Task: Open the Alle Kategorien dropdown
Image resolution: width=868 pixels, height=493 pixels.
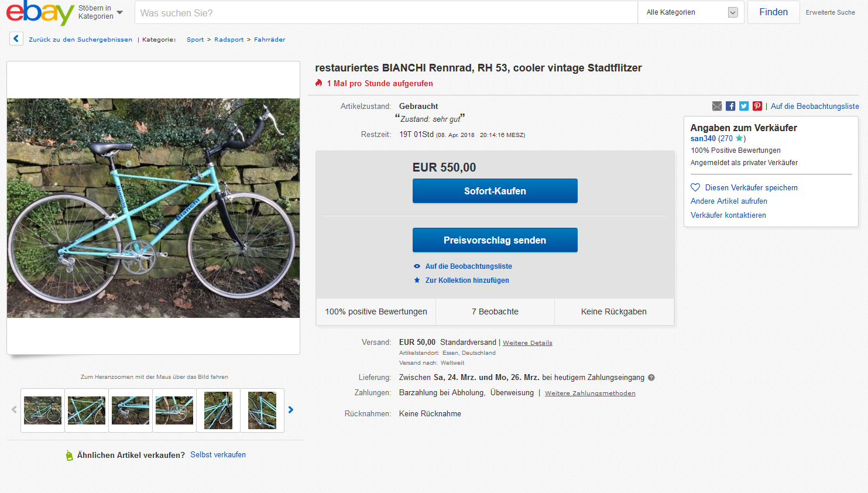Action: click(x=691, y=12)
